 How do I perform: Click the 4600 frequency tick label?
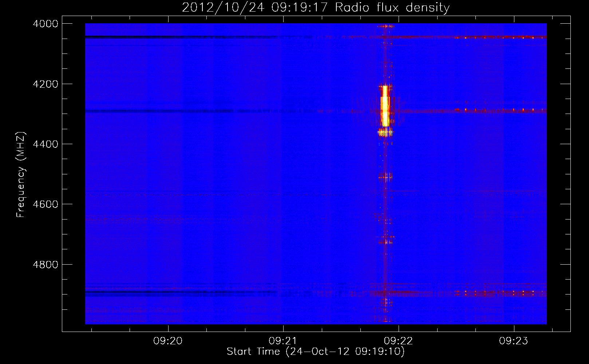[x=46, y=204]
